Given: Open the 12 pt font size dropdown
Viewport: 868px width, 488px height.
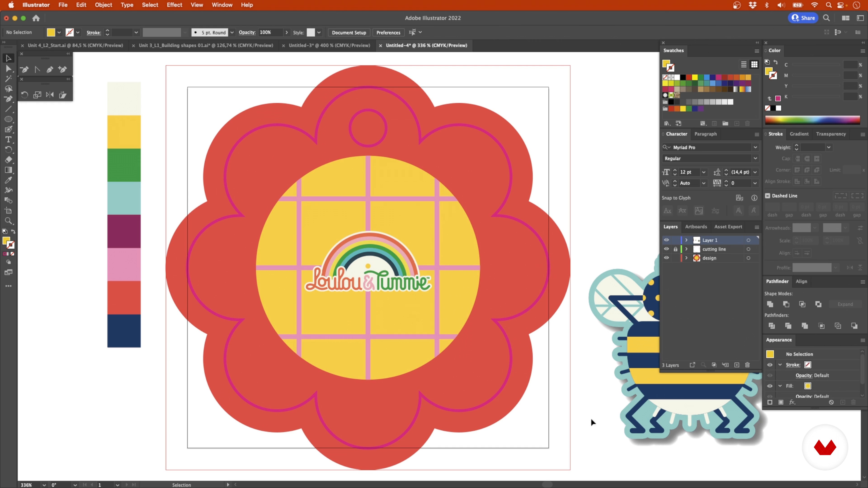Looking at the screenshot, I should coord(704,172).
